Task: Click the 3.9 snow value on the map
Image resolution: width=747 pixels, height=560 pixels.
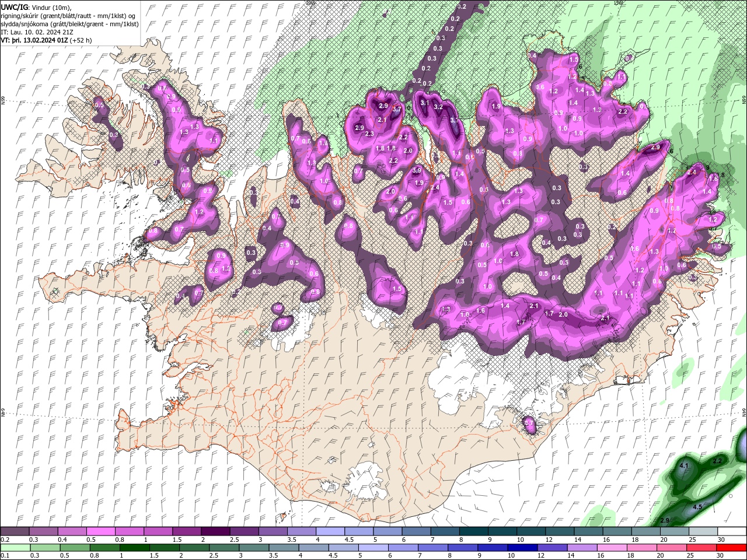Action: [417, 170]
